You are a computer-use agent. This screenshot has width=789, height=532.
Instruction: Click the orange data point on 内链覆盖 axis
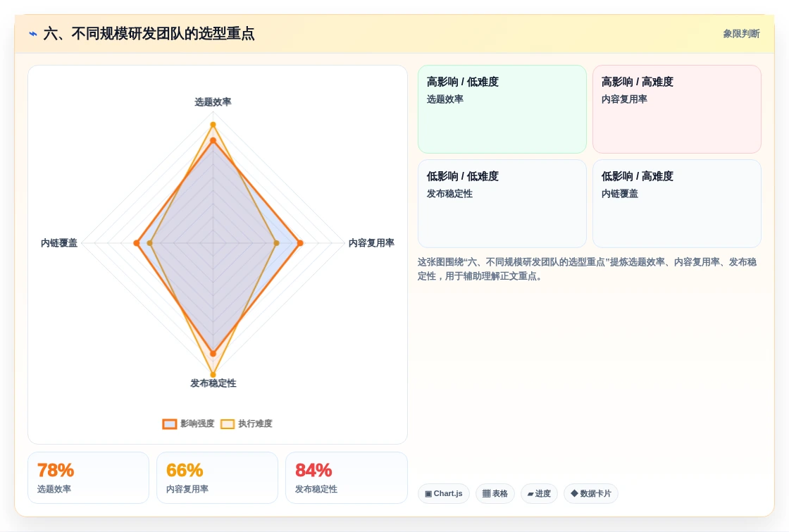pyautogui.click(x=137, y=243)
